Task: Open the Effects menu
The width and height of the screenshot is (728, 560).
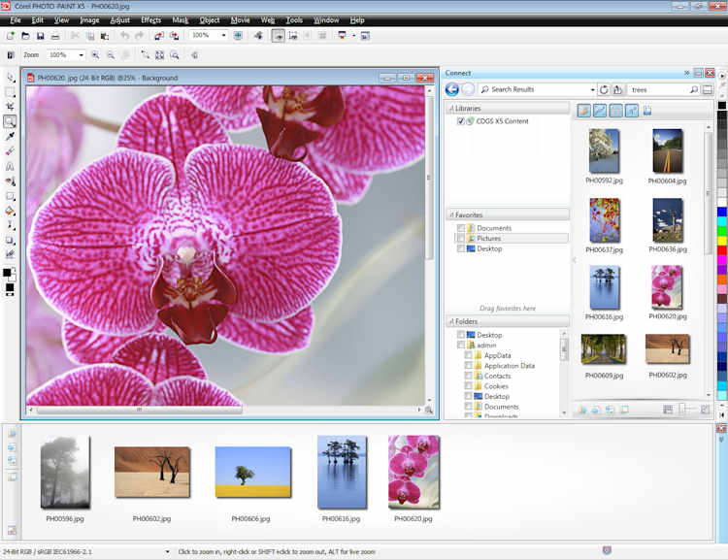Action: pyautogui.click(x=150, y=19)
